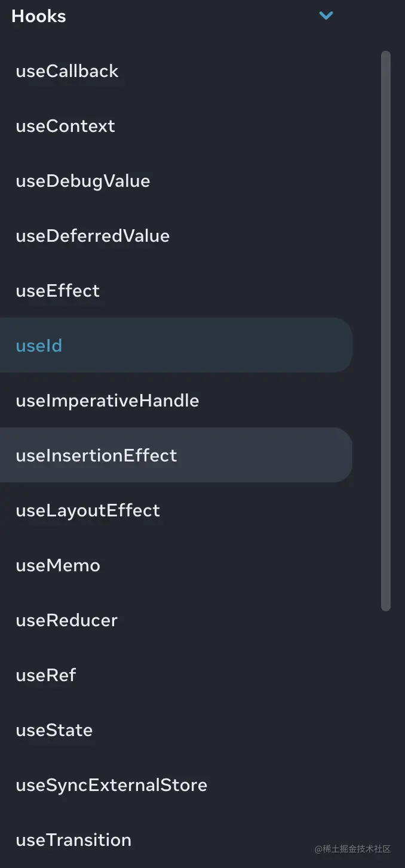Select useReducer from the list
Screen dimensions: 405x868
coord(66,620)
